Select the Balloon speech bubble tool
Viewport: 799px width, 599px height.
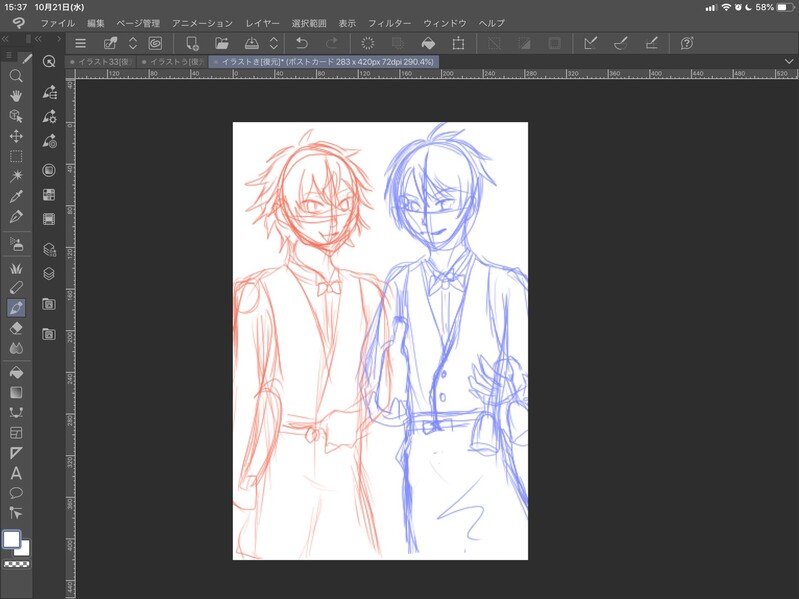(x=16, y=493)
